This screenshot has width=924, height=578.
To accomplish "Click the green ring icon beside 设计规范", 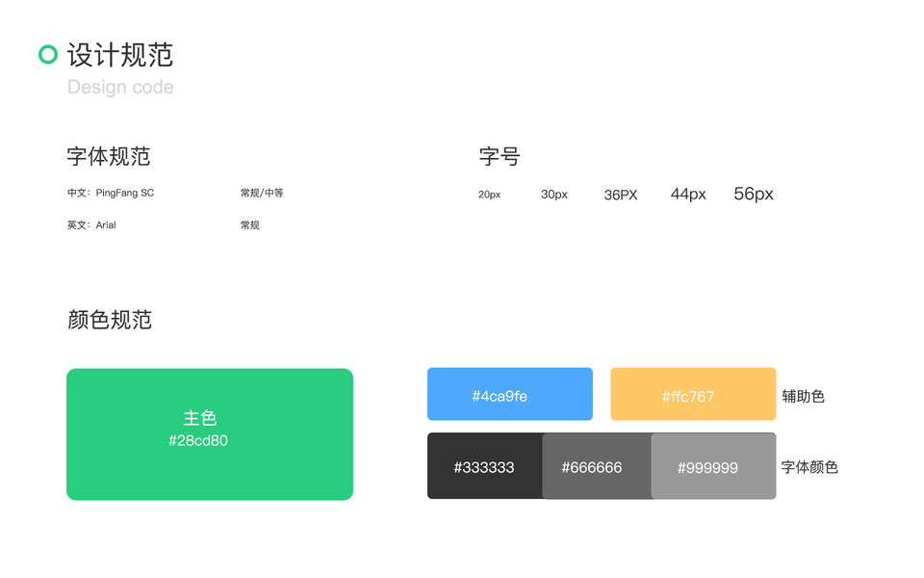I will (x=48, y=54).
